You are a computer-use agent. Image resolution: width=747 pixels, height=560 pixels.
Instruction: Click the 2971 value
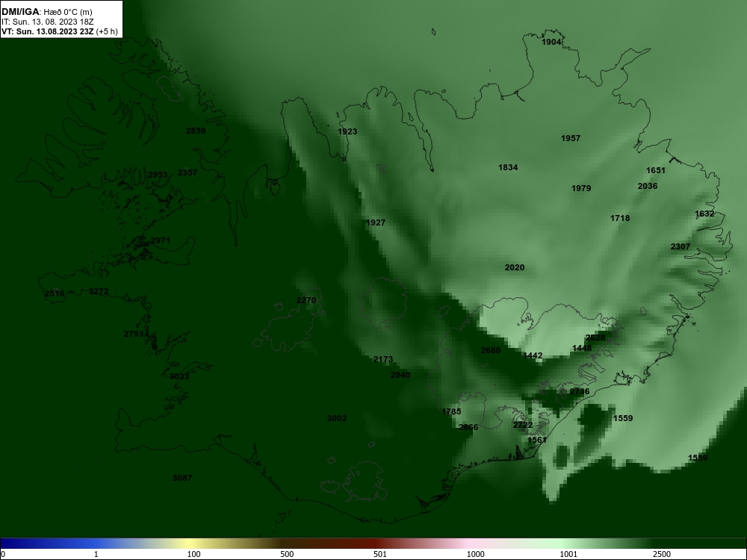point(160,240)
